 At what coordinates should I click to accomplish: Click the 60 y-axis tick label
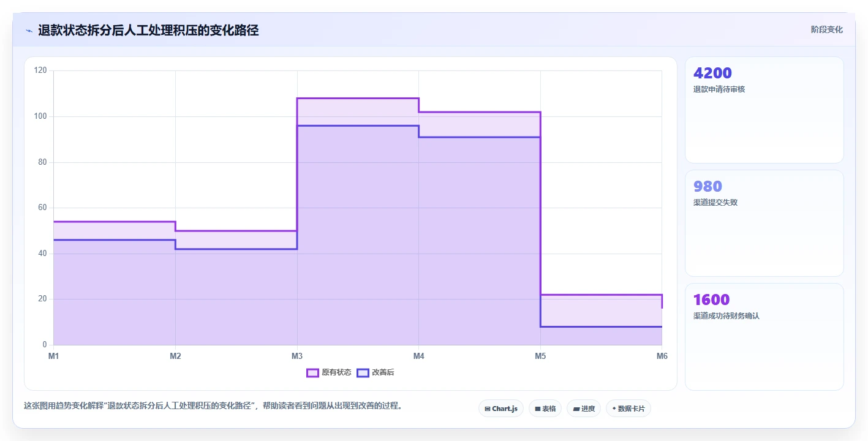42,208
